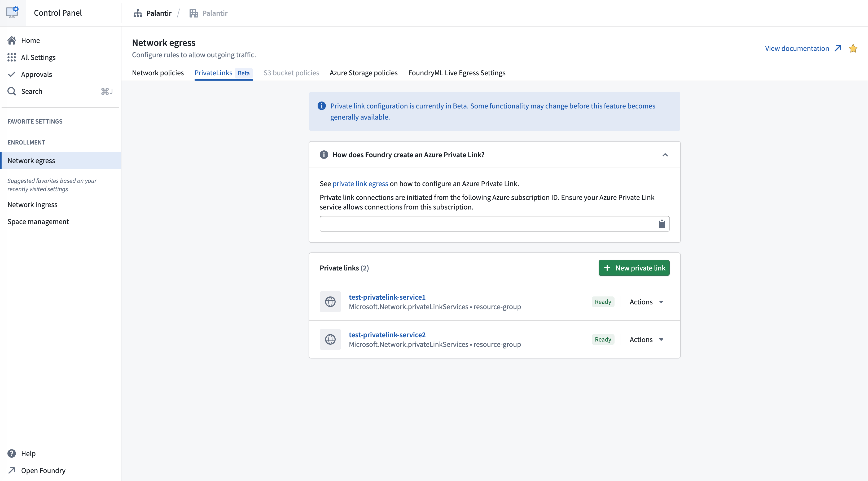Click the subscription ID input field
Screen dimensions: 868x481
472,224
